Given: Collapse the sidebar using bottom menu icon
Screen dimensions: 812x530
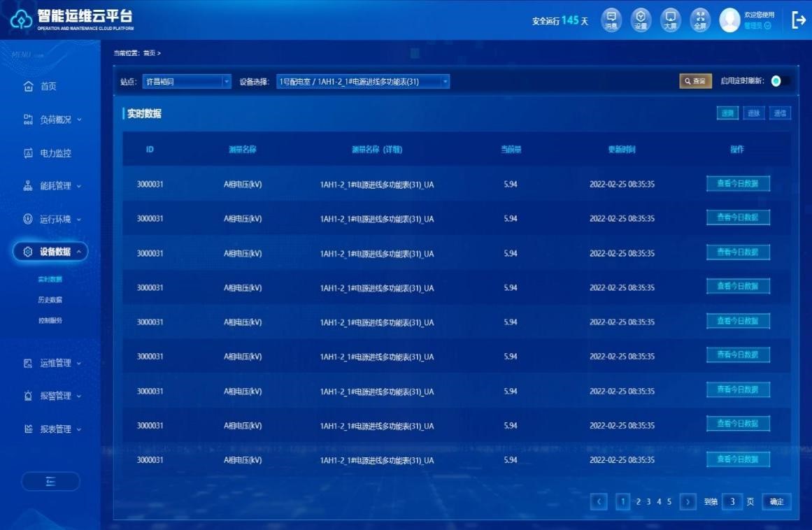Looking at the screenshot, I should 50,481.
